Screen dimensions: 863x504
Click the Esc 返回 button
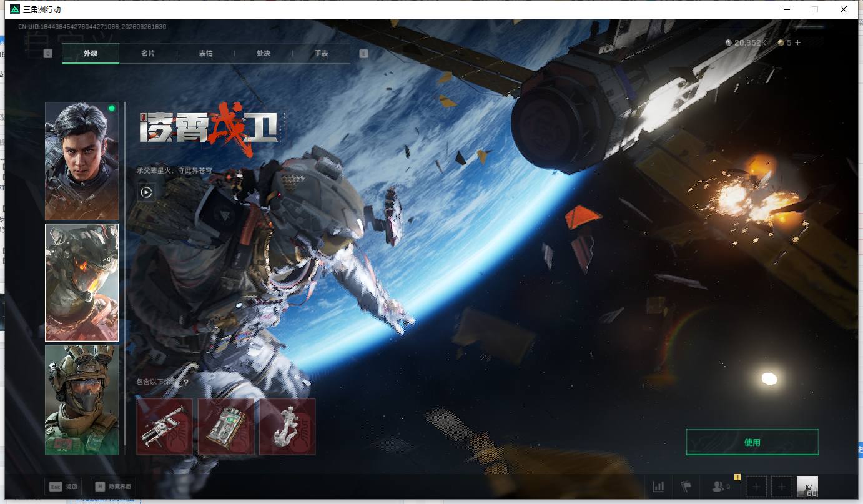coord(63,487)
